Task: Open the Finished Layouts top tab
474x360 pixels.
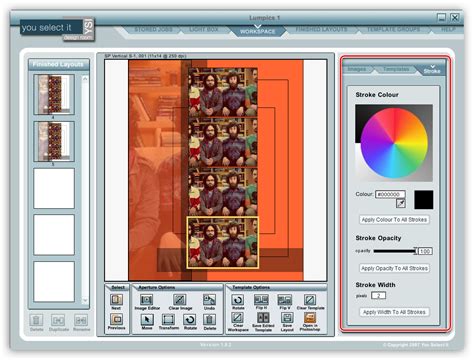Action: pos(321,29)
